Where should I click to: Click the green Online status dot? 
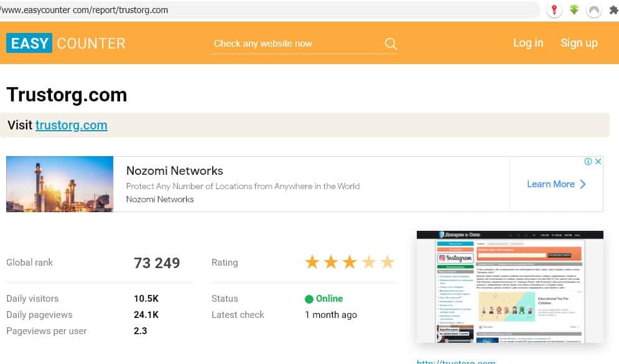(x=309, y=299)
